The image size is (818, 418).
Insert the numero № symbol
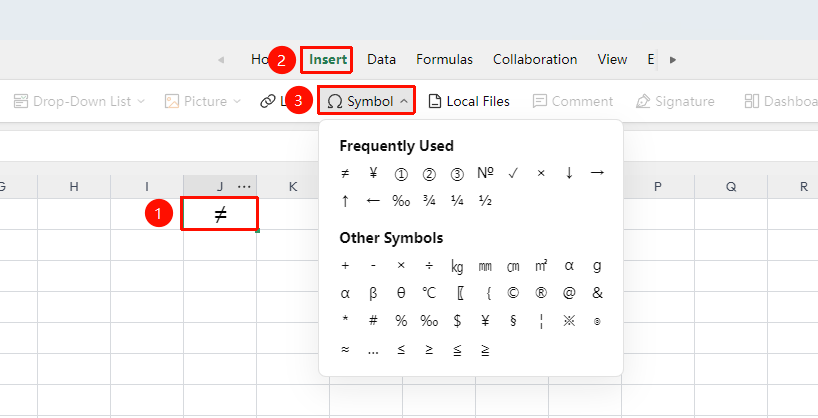click(485, 173)
